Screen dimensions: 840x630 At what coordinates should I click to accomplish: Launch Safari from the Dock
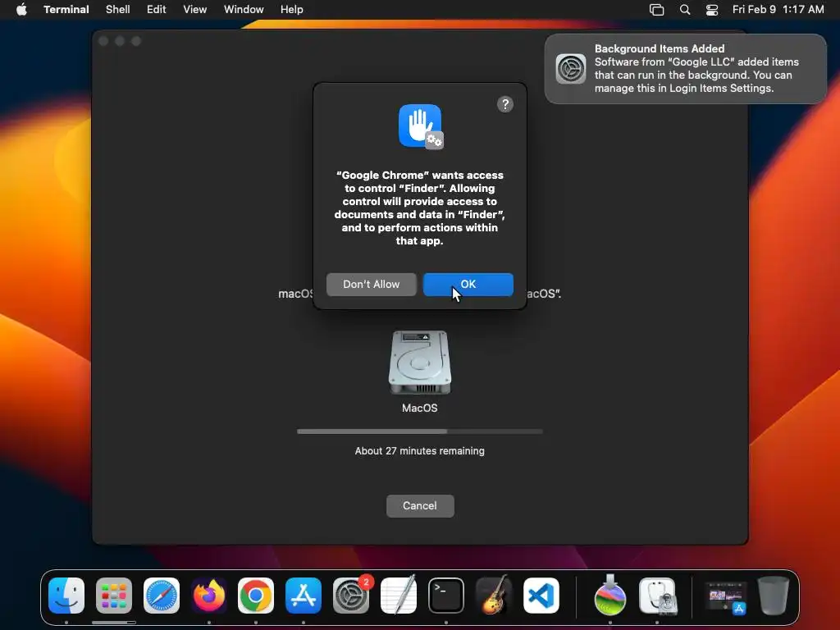coord(162,596)
